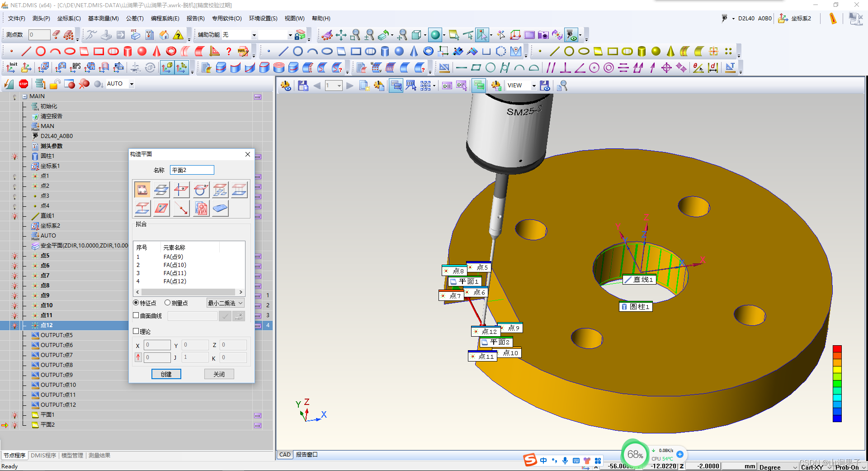Open the Degree unit dropdown in status bar
Image resolution: width=868 pixels, height=471 pixels.
click(795, 467)
